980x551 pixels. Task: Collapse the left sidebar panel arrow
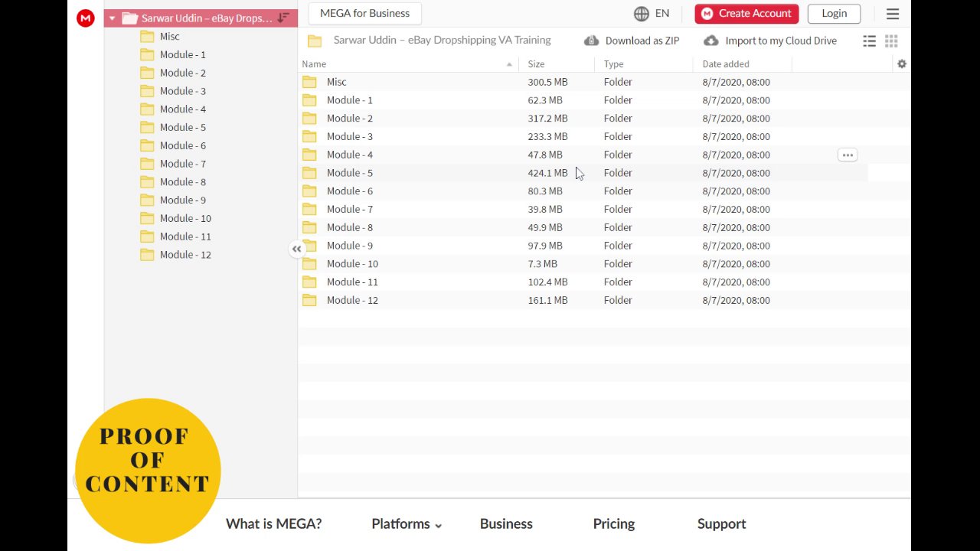tap(296, 249)
